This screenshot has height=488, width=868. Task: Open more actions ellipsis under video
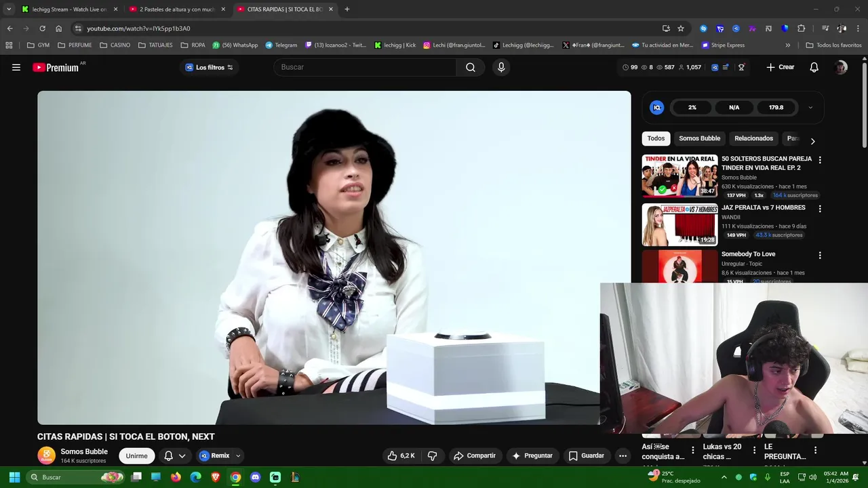coord(623,455)
